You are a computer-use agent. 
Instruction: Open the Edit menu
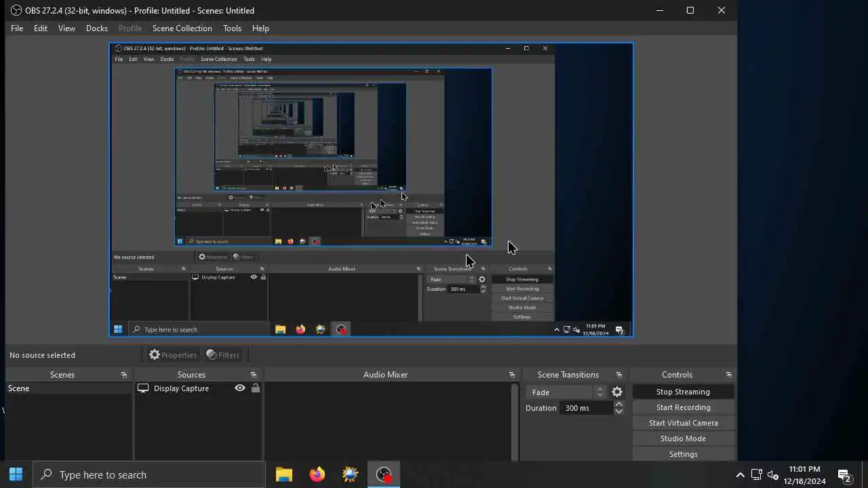pyautogui.click(x=41, y=28)
